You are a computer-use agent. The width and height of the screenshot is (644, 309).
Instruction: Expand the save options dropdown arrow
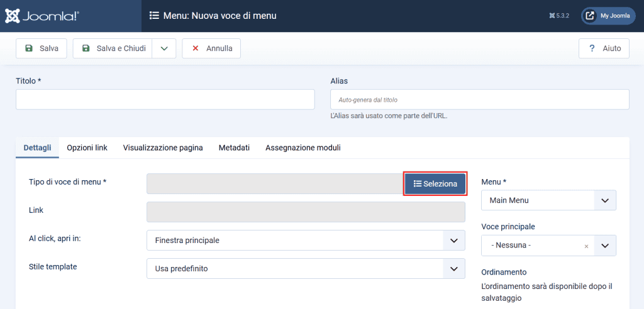click(164, 48)
